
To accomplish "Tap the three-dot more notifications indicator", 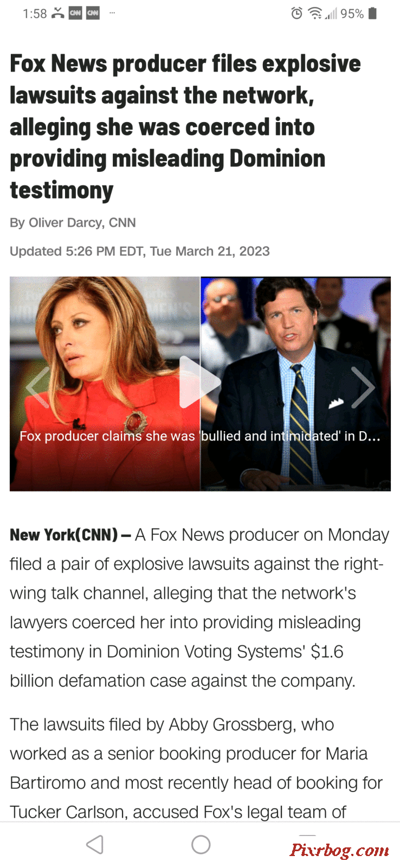I will point(112,12).
